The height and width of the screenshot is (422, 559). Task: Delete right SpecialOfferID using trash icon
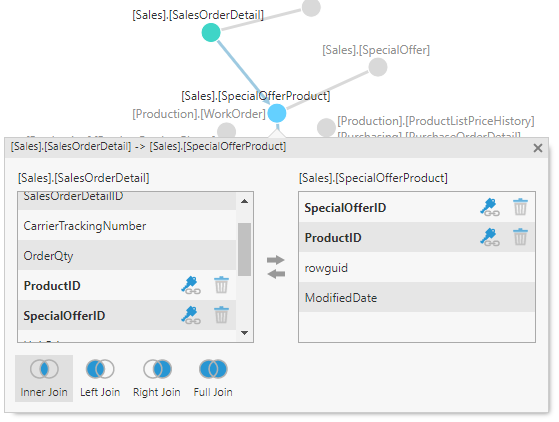tap(520, 207)
